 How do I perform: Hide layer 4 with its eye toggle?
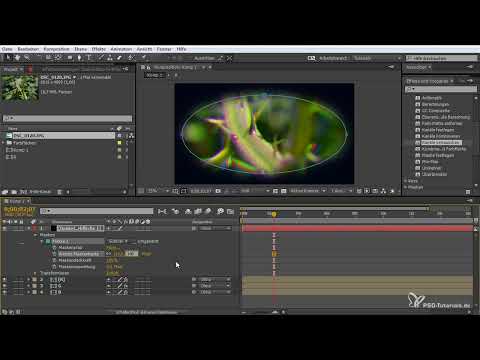click(4, 292)
